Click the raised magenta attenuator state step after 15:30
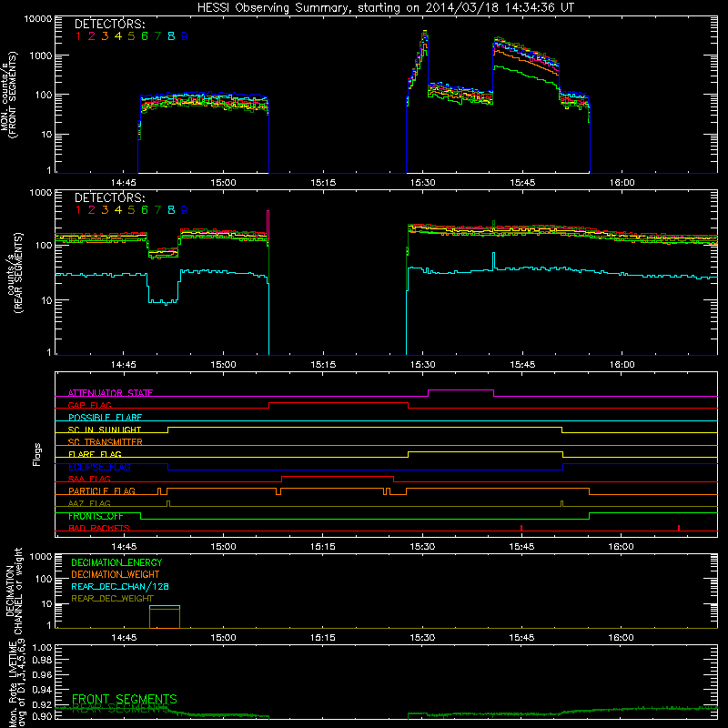This screenshot has height=728, width=728. pos(460,390)
